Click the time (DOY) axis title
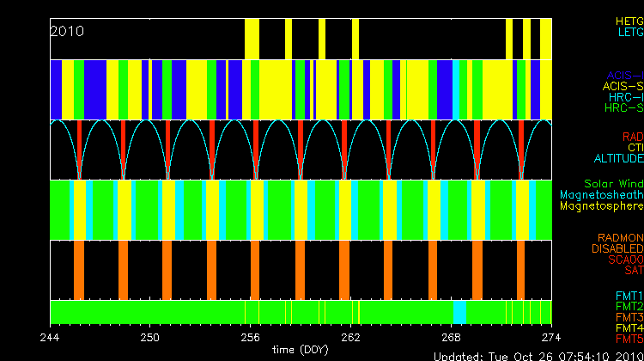Viewport: 644px width, 361px height. pyautogui.click(x=301, y=349)
